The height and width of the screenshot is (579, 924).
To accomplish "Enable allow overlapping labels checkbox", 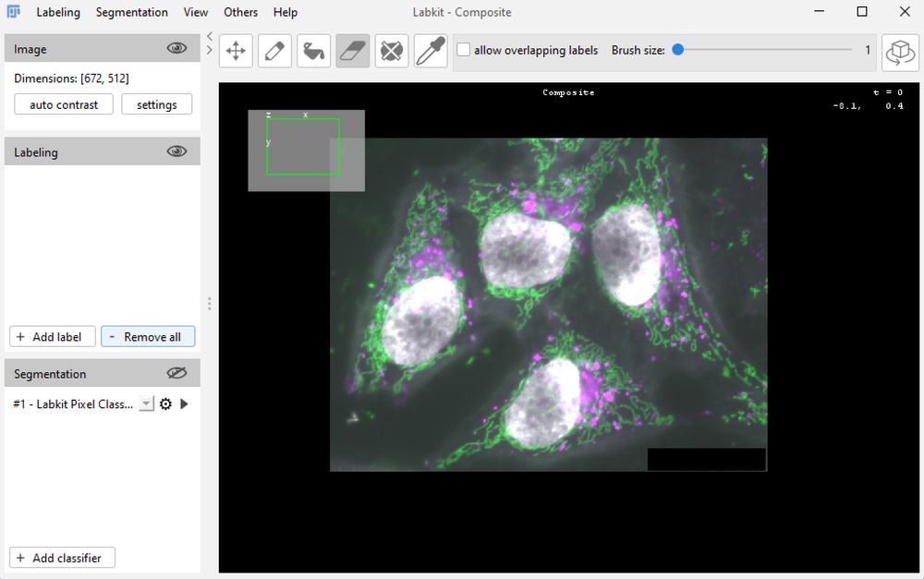I will [464, 51].
